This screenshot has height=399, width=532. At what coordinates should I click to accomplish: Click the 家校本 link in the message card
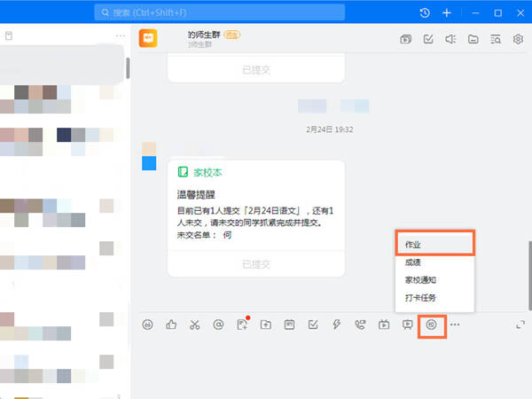[x=207, y=173]
